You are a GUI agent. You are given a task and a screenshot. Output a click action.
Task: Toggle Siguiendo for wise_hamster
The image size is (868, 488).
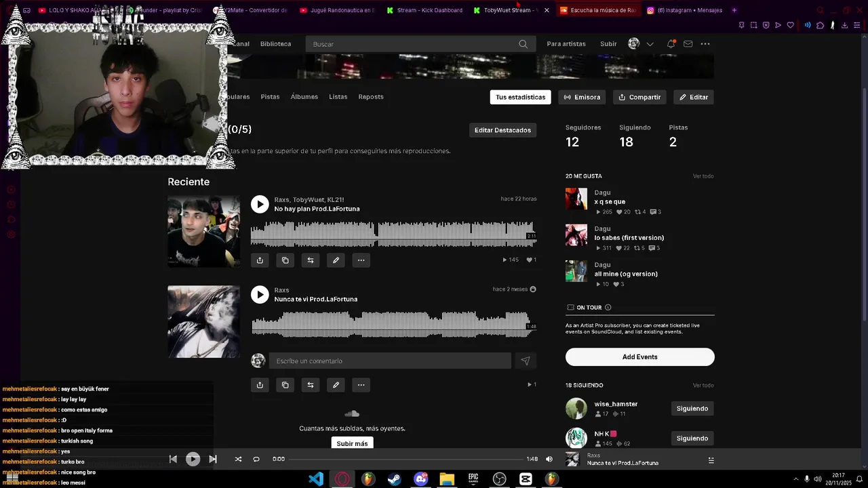pyautogui.click(x=692, y=409)
